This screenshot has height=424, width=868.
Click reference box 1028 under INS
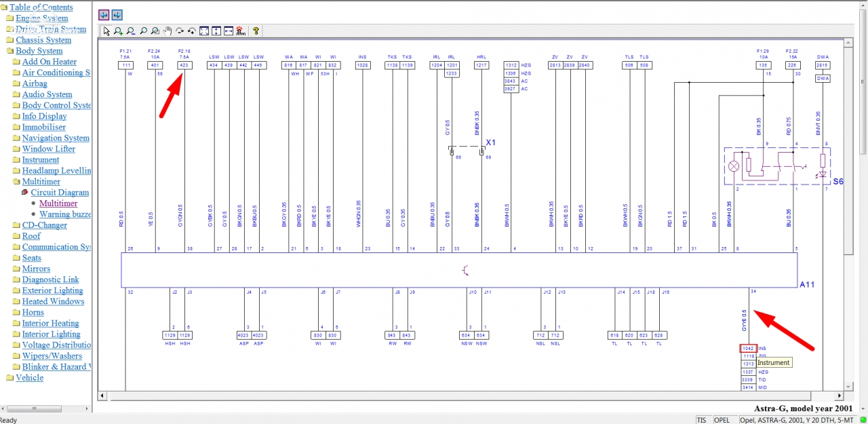(x=362, y=65)
